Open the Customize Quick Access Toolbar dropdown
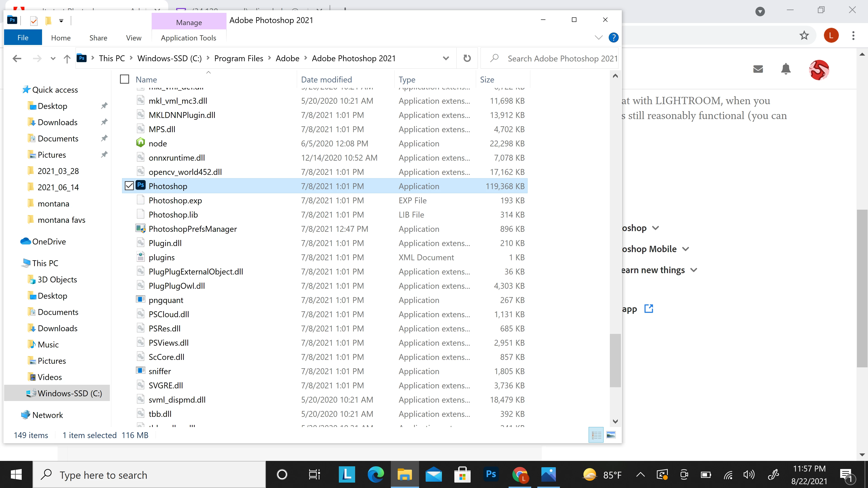 coord(61,21)
